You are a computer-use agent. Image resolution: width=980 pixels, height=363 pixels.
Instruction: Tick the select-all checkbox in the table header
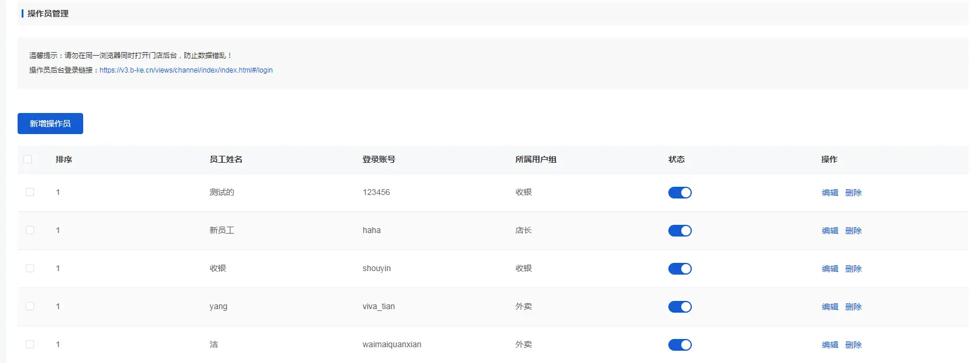pos(28,159)
